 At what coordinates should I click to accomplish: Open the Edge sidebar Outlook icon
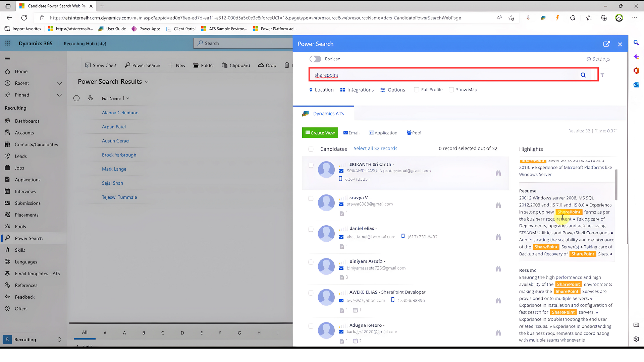pyautogui.click(x=636, y=85)
